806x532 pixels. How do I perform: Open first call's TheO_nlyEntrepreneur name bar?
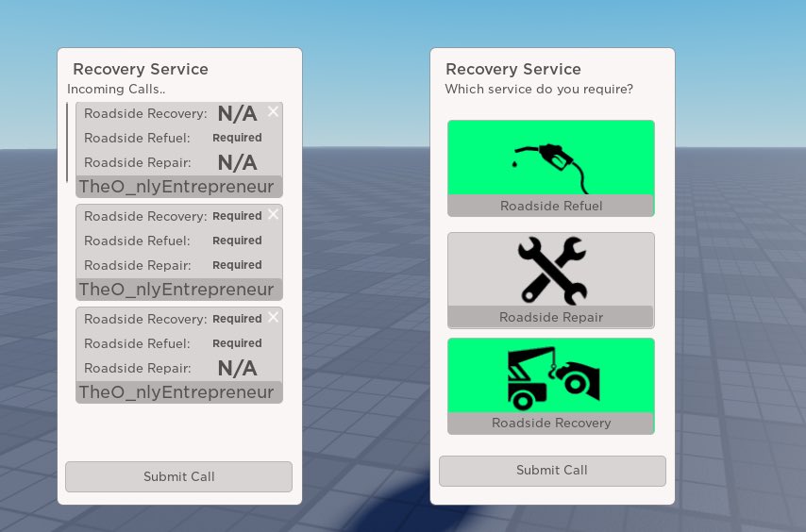pyautogui.click(x=179, y=187)
